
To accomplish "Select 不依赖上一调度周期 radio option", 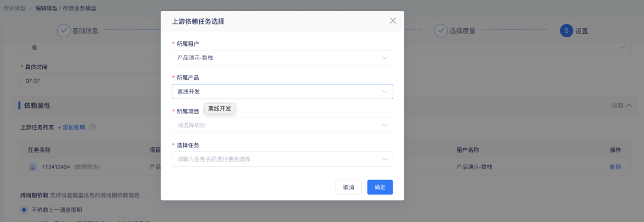I will pos(24,210).
